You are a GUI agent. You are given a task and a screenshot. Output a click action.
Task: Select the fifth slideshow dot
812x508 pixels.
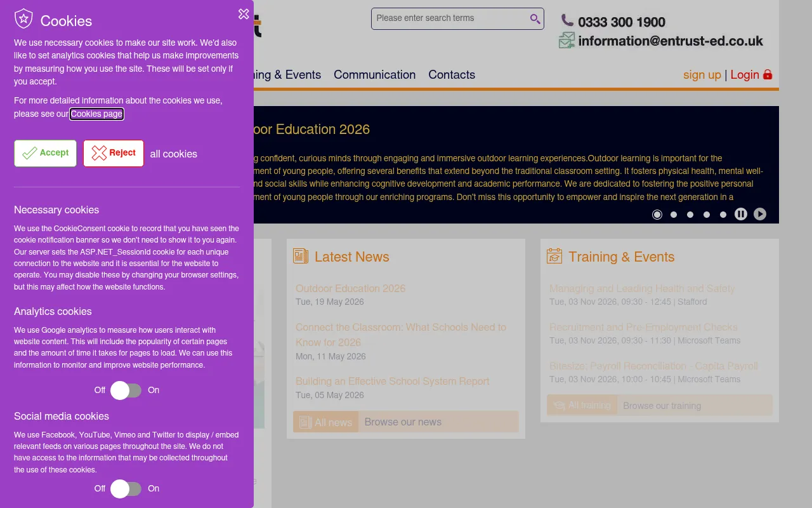(x=723, y=215)
